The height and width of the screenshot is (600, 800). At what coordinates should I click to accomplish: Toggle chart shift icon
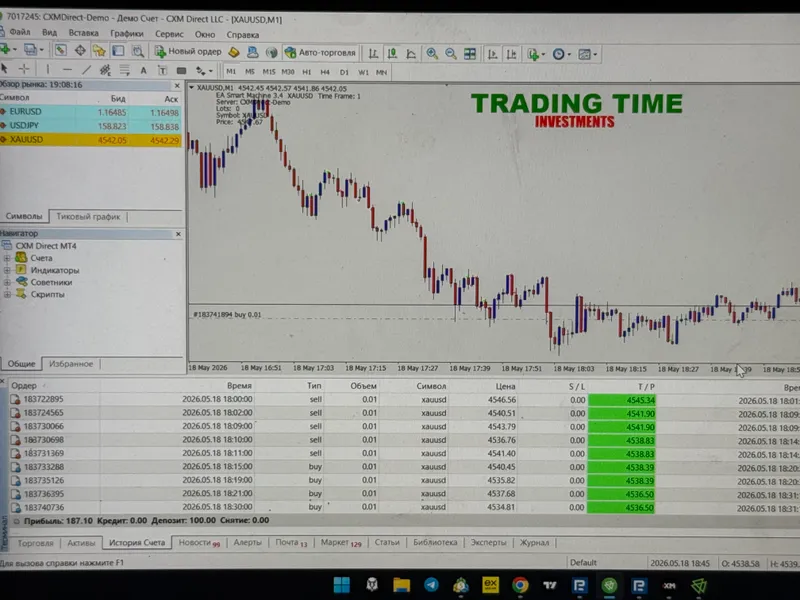[511, 54]
